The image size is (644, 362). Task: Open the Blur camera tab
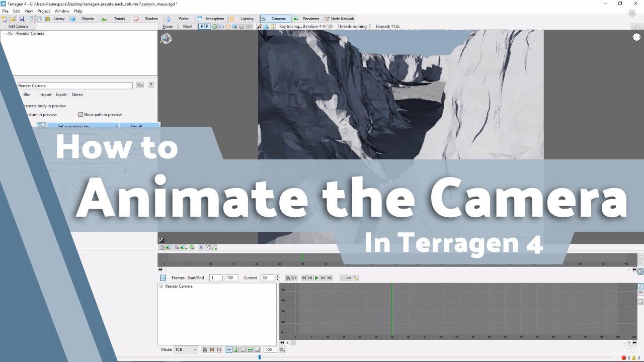27,95
